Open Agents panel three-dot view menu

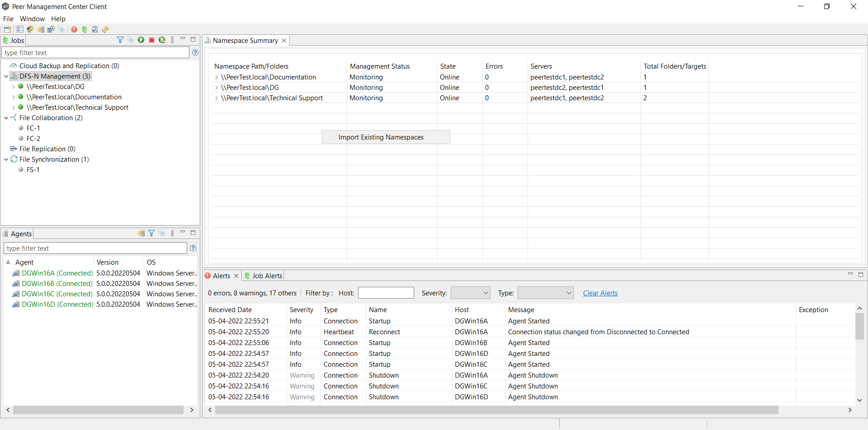(172, 233)
